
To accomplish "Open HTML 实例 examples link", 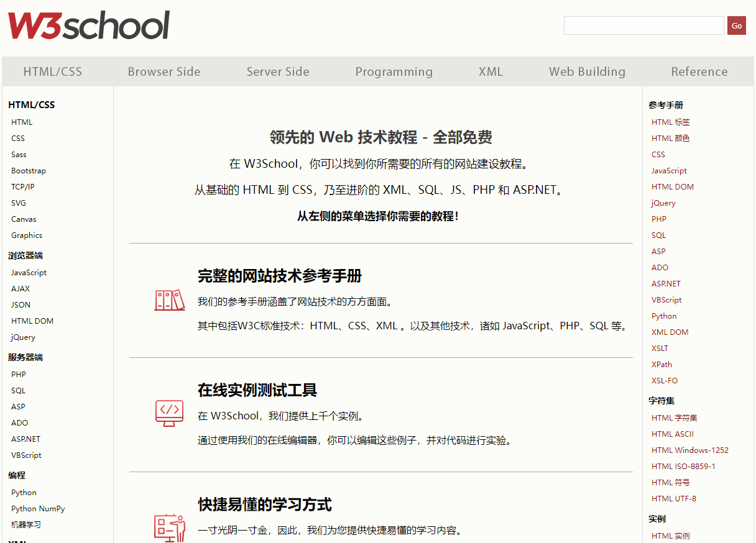I will click(x=671, y=536).
